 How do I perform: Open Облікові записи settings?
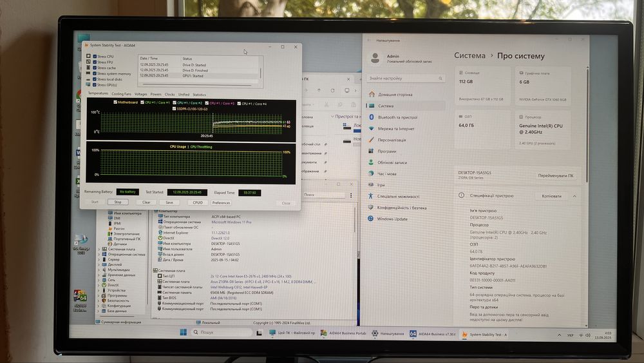[x=392, y=162]
